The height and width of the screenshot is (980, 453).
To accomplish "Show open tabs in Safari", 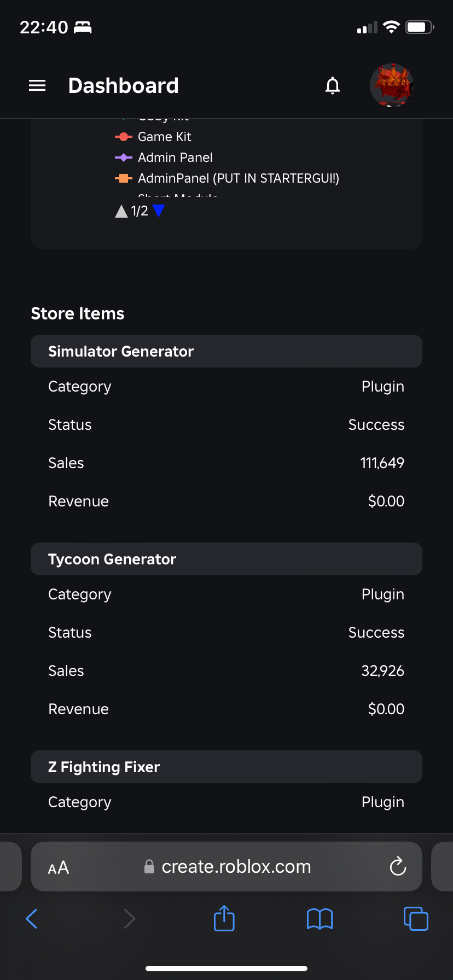I will [416, 919].
